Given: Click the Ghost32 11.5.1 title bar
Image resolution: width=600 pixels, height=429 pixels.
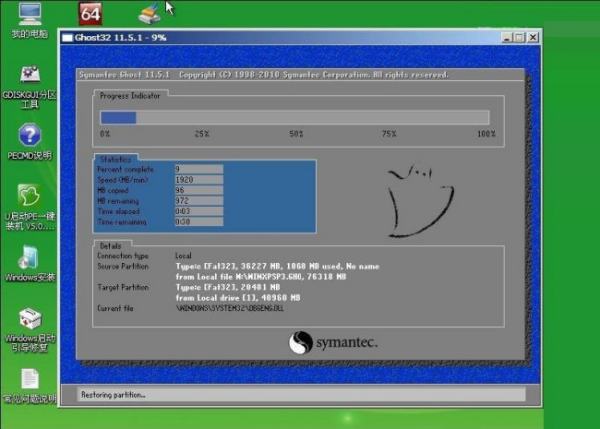Looking at the screenshot, I should tap(250, 38).
